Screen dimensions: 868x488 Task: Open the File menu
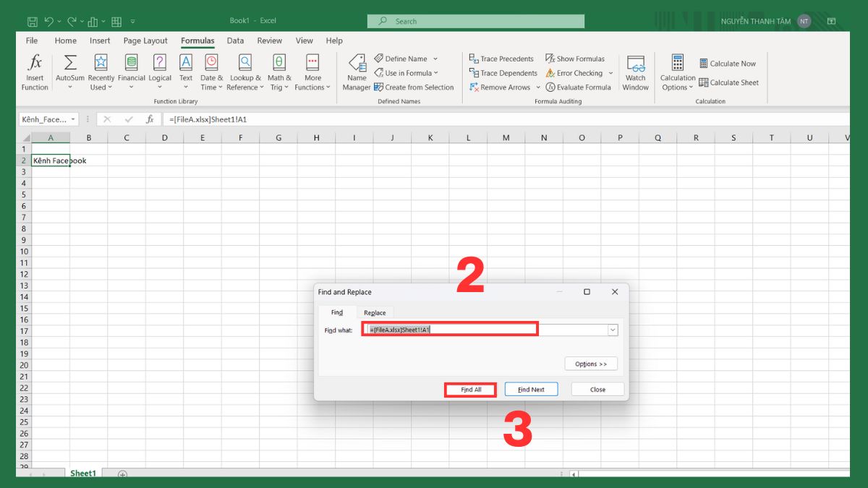32,40
